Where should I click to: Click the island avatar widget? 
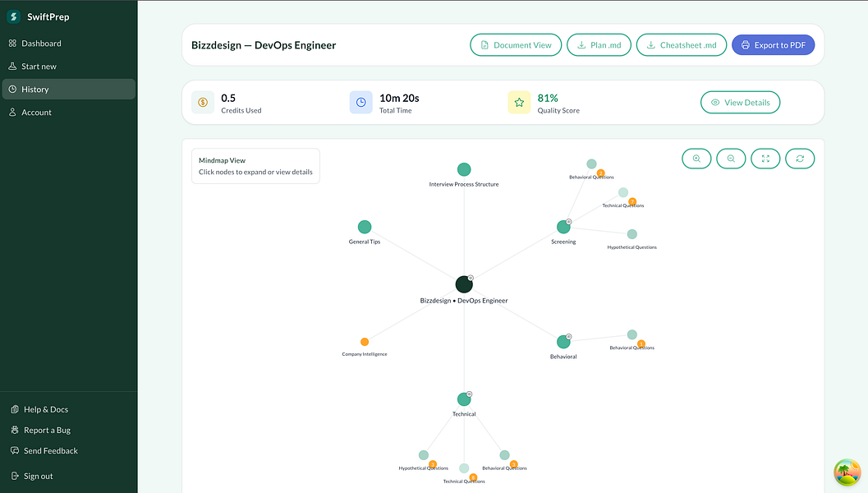click(x=847, y=472)
